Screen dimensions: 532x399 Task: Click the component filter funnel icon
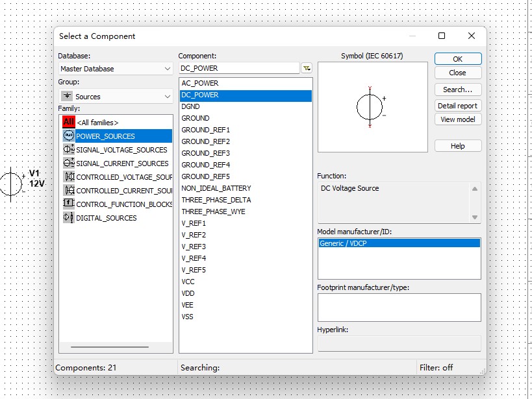[x=307, y=68]
